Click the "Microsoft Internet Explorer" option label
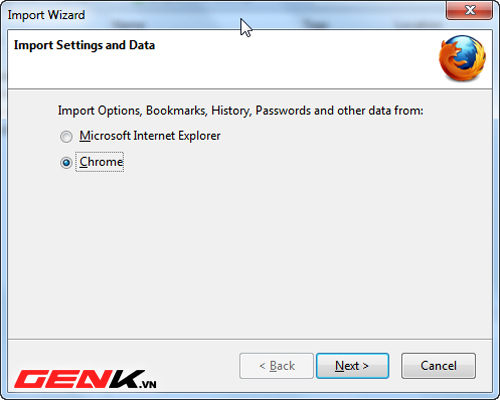The image size is (500, 400). (150, 136)
